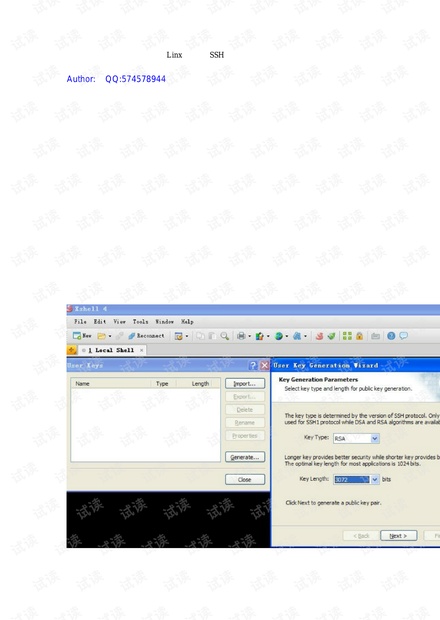Screen dimensions: 440x620
Task: Expand the arrow beside the color scheme icon
Action: pos(268,336)
